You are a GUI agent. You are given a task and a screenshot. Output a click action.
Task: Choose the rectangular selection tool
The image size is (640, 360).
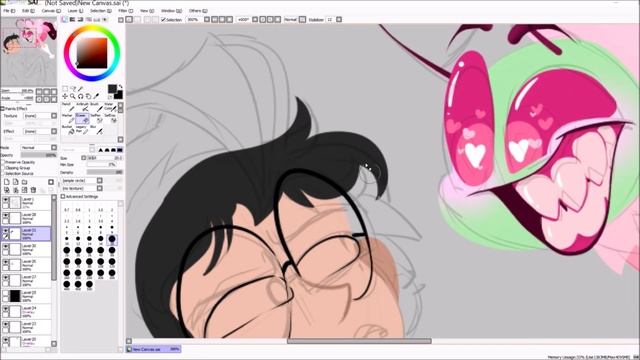click(x=65, y=89)
